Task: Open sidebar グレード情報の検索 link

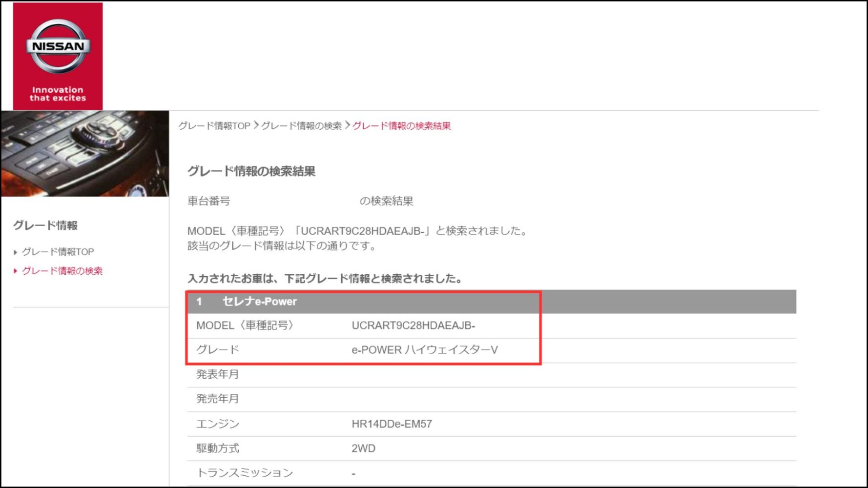Action: tap(62, 271)
